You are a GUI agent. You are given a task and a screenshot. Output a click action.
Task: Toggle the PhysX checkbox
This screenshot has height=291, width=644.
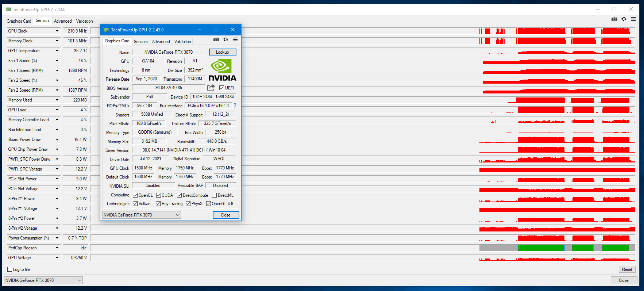coord(188,204)
